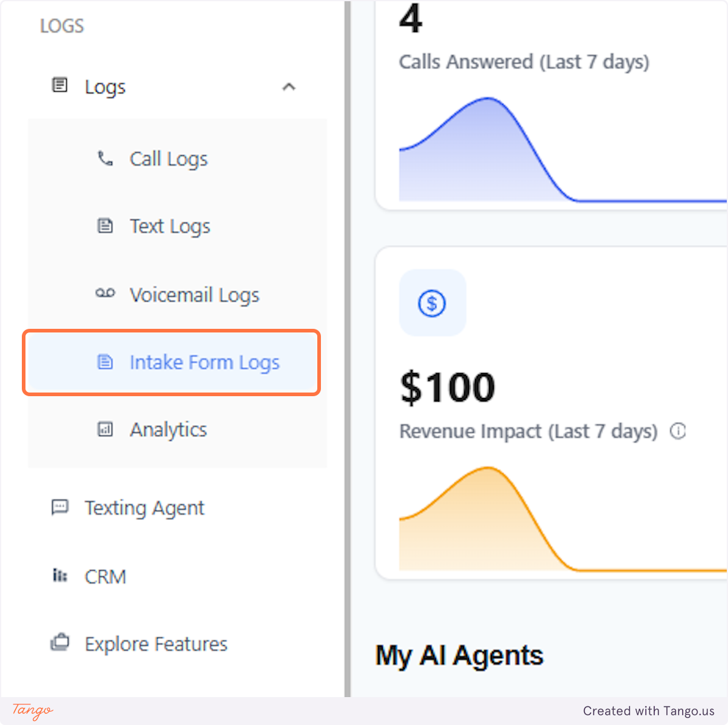The width and height of the screenshot is (728, 725).
Task: Click the CRM bar graph icon
Action: (59, 576)
